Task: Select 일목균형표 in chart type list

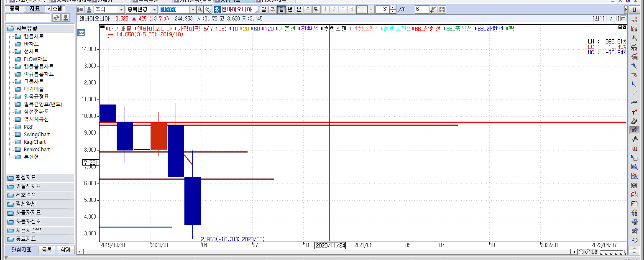Action: 36,97
